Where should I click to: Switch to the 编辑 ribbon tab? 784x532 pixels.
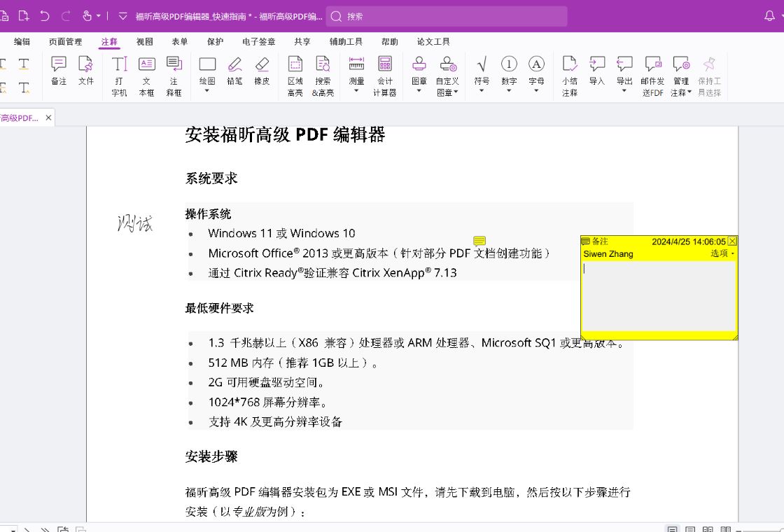tap(22, 41)
